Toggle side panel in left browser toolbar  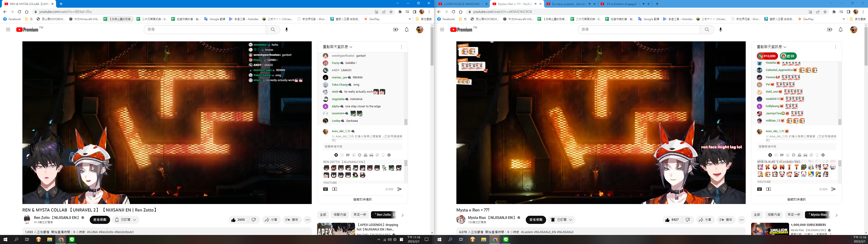point(415,12)
